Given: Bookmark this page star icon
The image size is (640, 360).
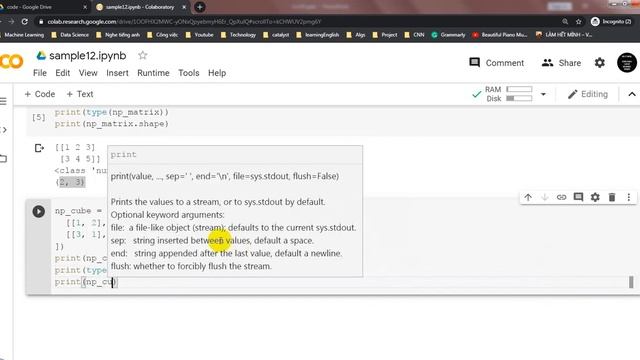Looking at the screenshot, I should point(578,22).
